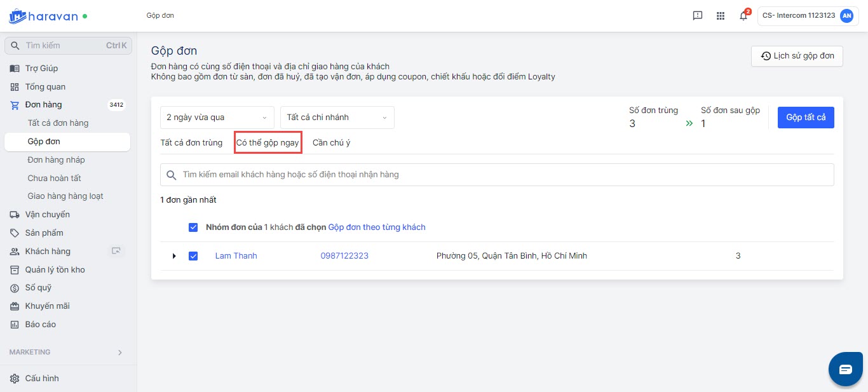868x392 pixels.
Task: Click the Vận chuyển truck icon
Action: click(15, 215)
